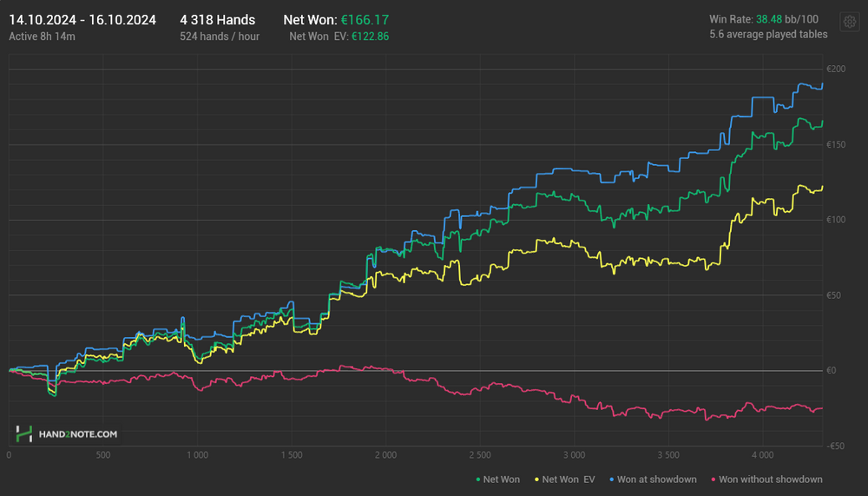Click the 5.6 average played tables text

768,35
